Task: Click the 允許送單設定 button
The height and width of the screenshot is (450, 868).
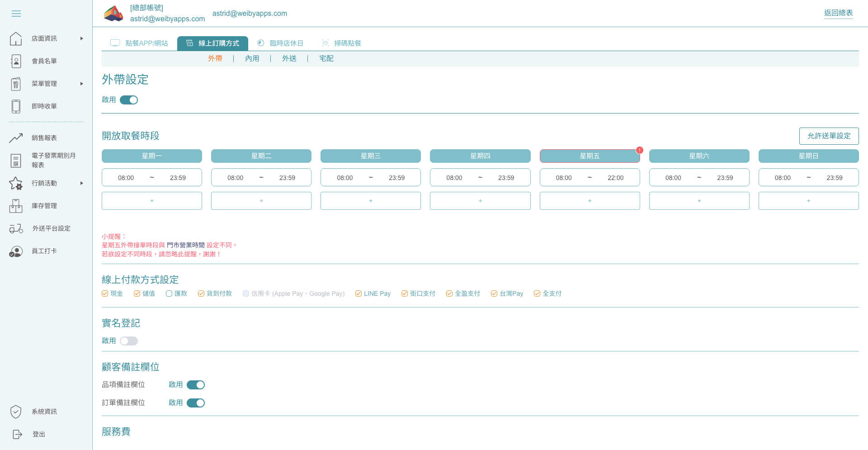Action: (829, 136)
